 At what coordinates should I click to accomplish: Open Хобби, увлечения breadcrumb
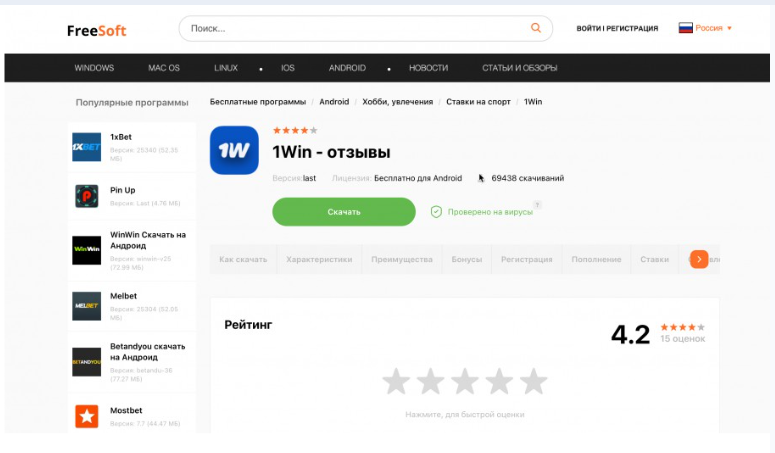coord(398,102)
